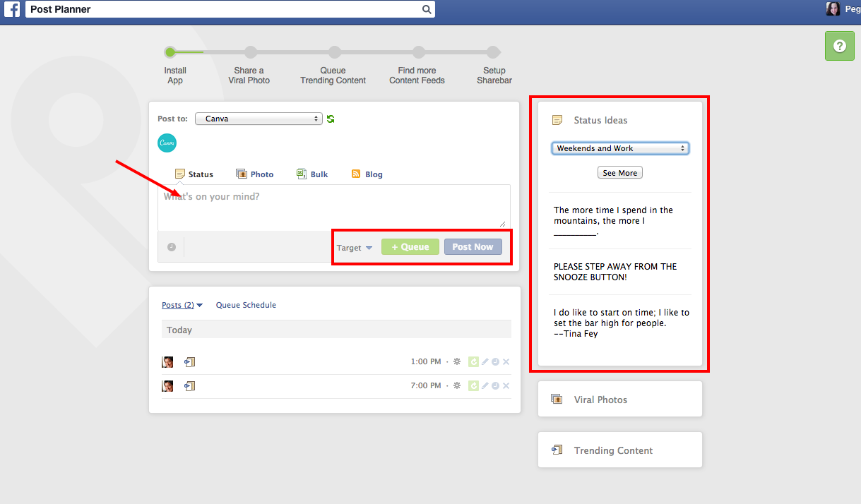Click Peg's profile picture in top bar
This screenshot has width=861, height=504.
(x=833, y=9)
